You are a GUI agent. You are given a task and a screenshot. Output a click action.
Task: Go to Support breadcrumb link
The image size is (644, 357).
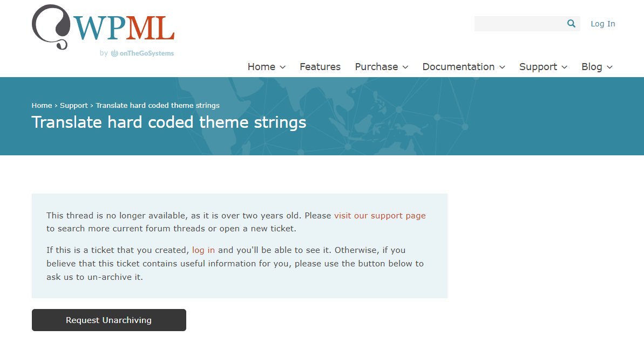(74, 106)
